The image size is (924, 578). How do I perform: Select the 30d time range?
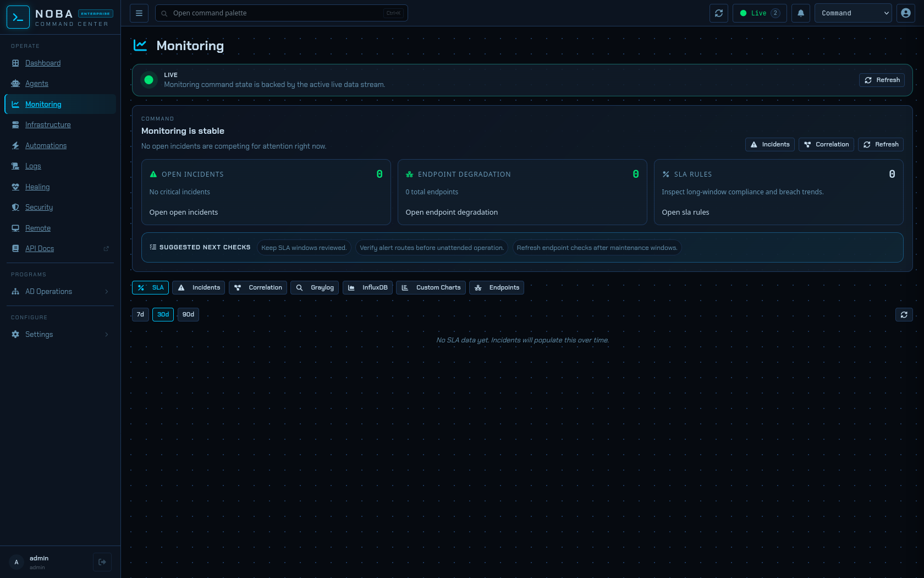[x=163, y=315]
